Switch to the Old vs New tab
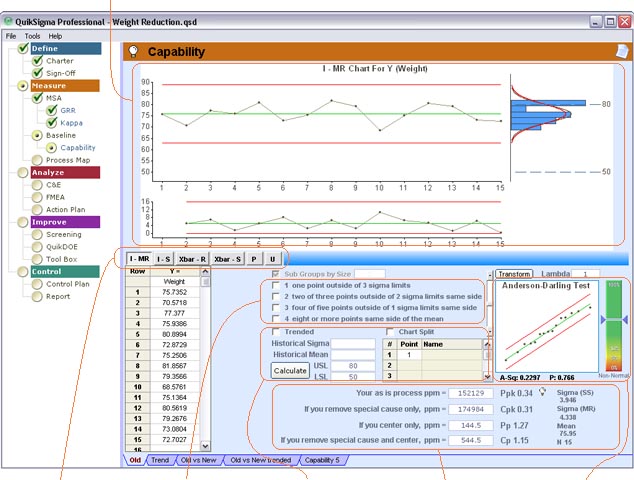Image resolution: width=634 pixels, height=480 pixels. point(199,460)
